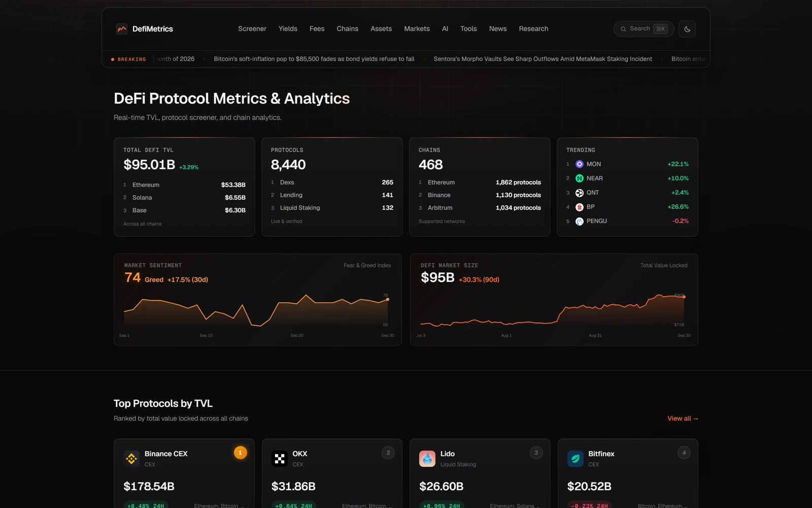The image size is (812, 508).
Task: Click the Lending 141 row
Action: coord(332,195)
